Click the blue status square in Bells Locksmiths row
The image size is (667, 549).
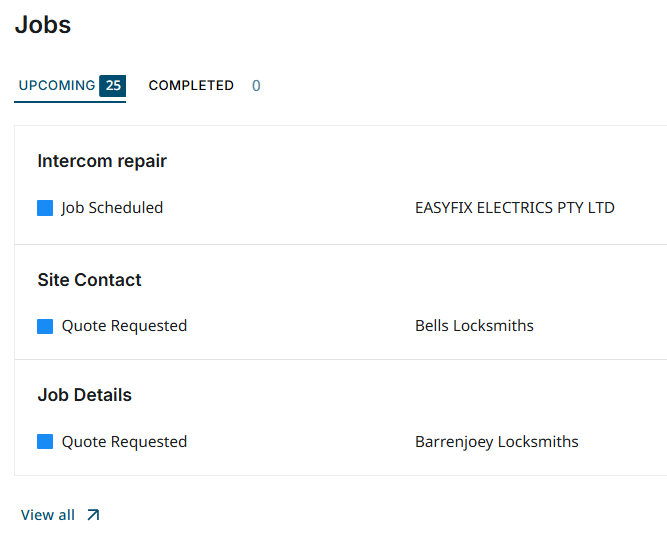(x=45, y=326)
